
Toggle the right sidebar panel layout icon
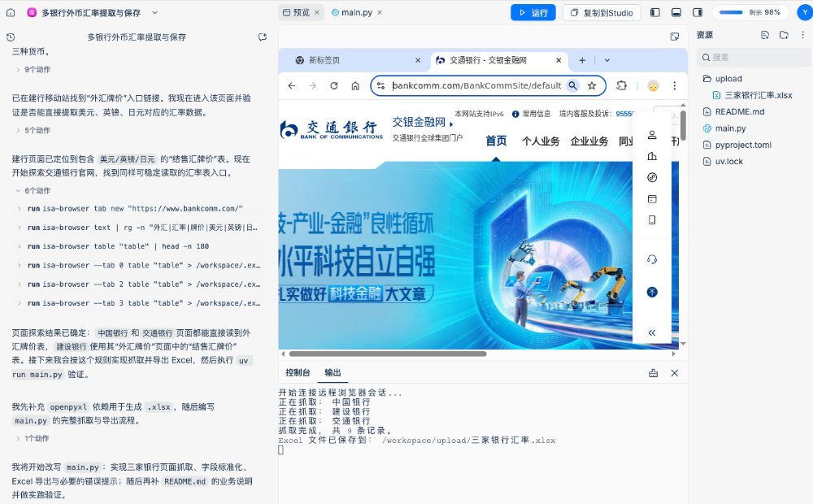coord(698,12)
